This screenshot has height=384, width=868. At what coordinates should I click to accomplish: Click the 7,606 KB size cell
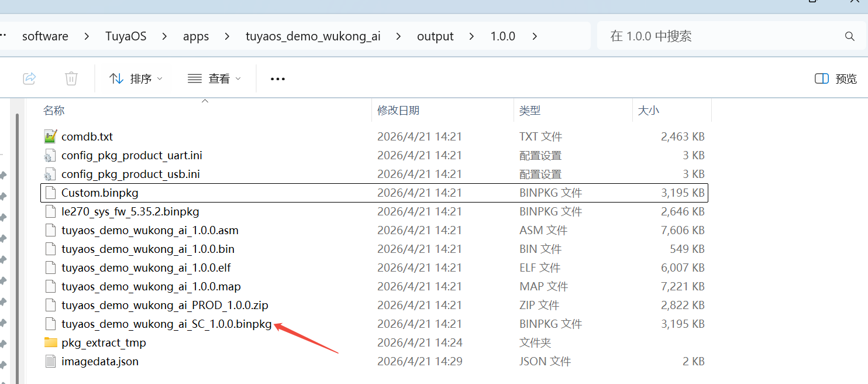point(683,230)
